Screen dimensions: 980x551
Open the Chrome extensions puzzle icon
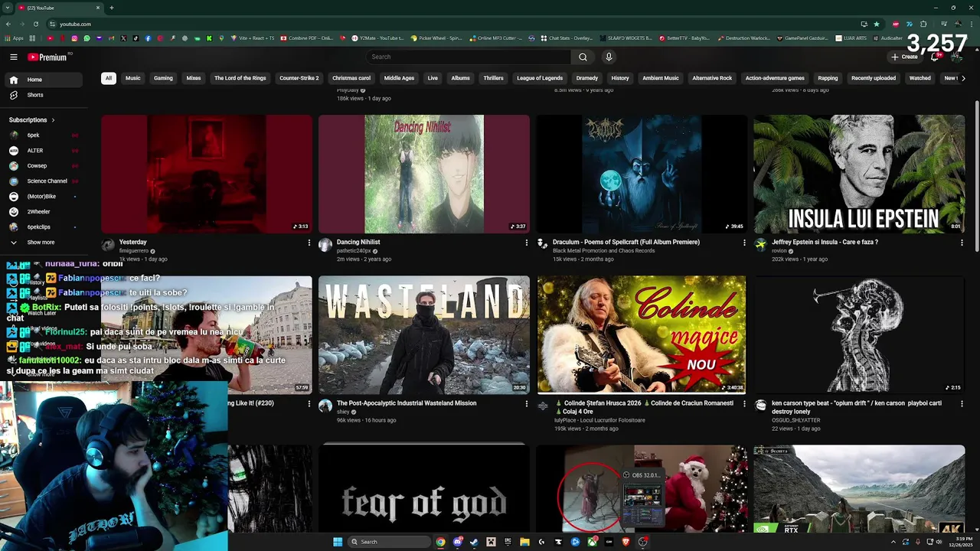click(923, 24)
